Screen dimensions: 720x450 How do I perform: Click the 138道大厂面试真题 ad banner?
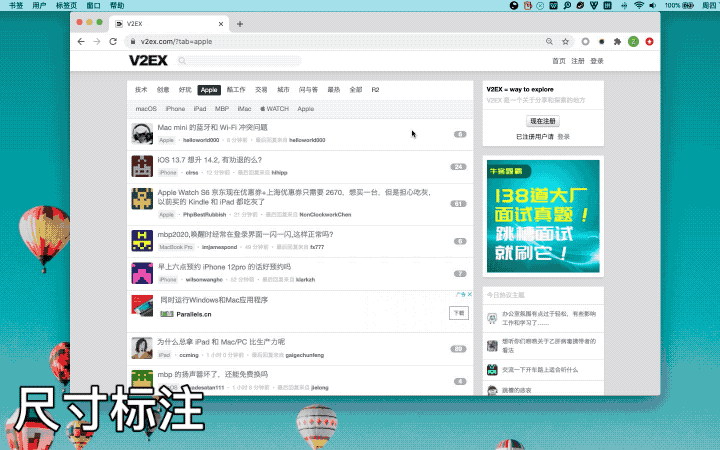pyautogui.click(x=543, y=216)
